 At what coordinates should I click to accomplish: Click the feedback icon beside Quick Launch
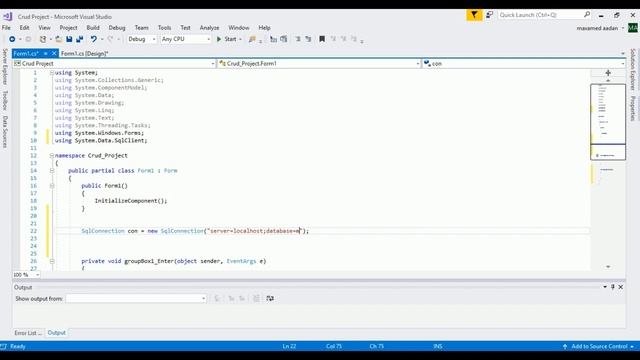click(489, 15)
